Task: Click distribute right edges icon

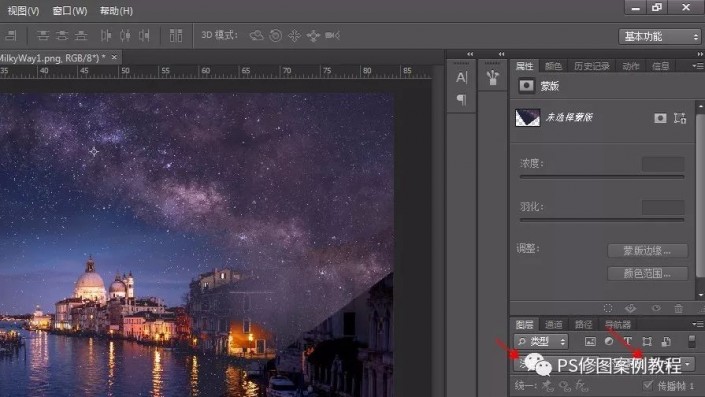Action: tap(144, 35)
